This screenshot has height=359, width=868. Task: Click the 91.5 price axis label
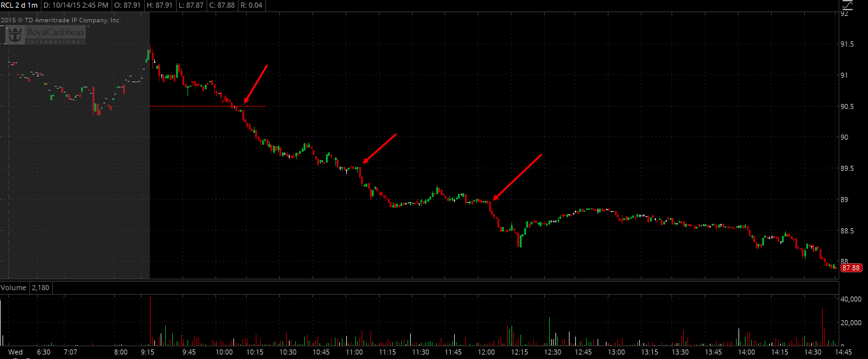[x=848, y=44]
